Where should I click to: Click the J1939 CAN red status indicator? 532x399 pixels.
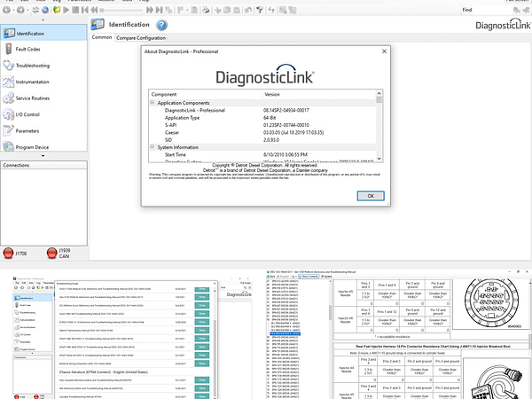coord(51,253)
